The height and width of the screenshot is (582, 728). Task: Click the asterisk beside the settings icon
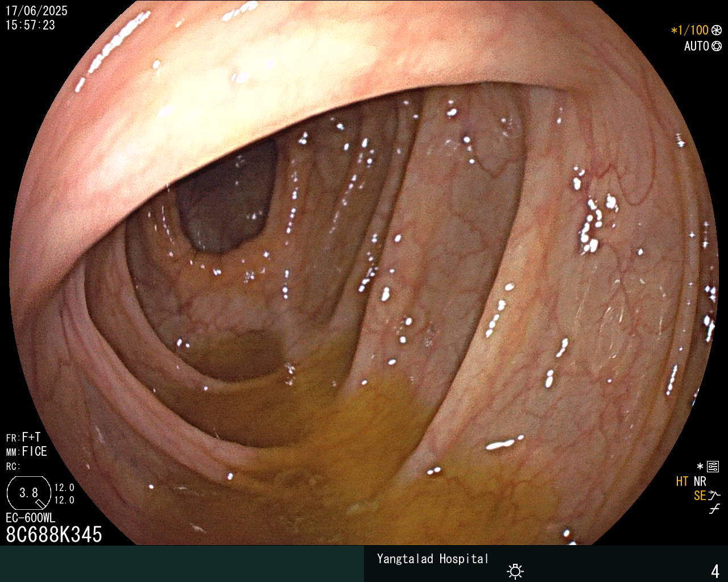click(700, 467)
